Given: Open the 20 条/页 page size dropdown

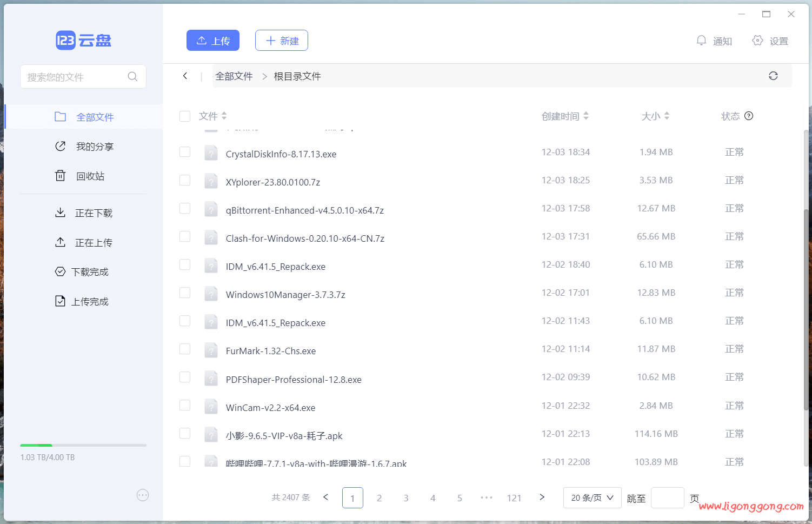Looking at the screenshot, I should click(x=593, y=498).
